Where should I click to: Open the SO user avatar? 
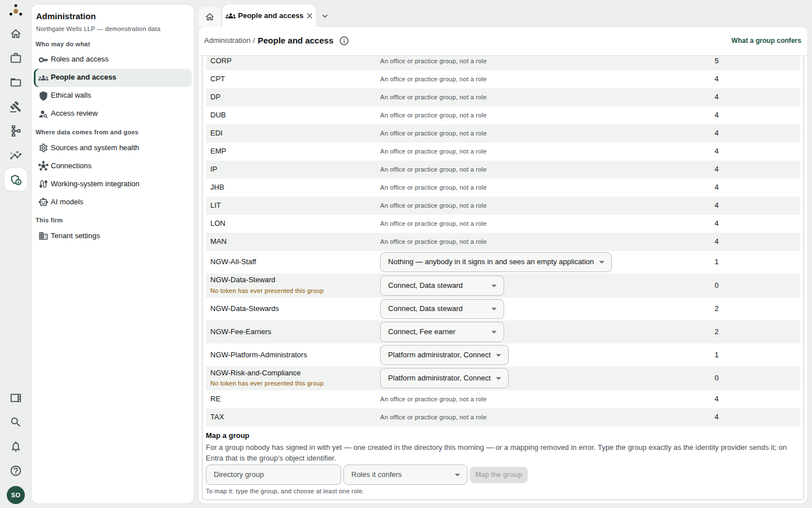point(16,495)
